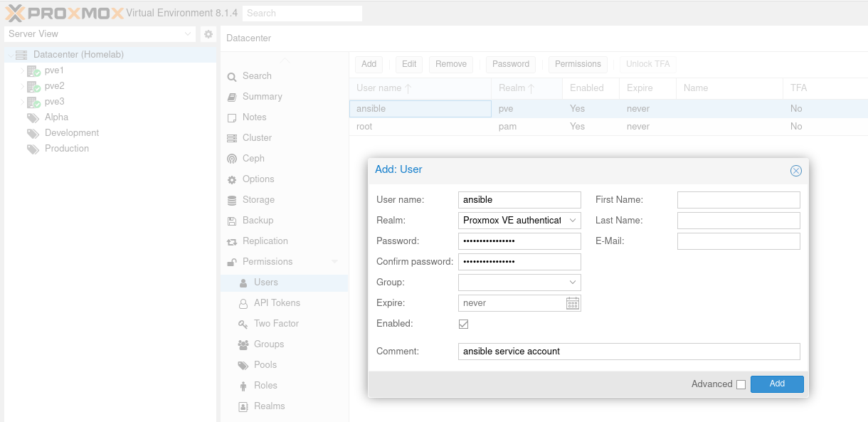This screenshot has width=868, height=422.
Task: Click the Password toolbar button
Action: [x=511, y=64]
